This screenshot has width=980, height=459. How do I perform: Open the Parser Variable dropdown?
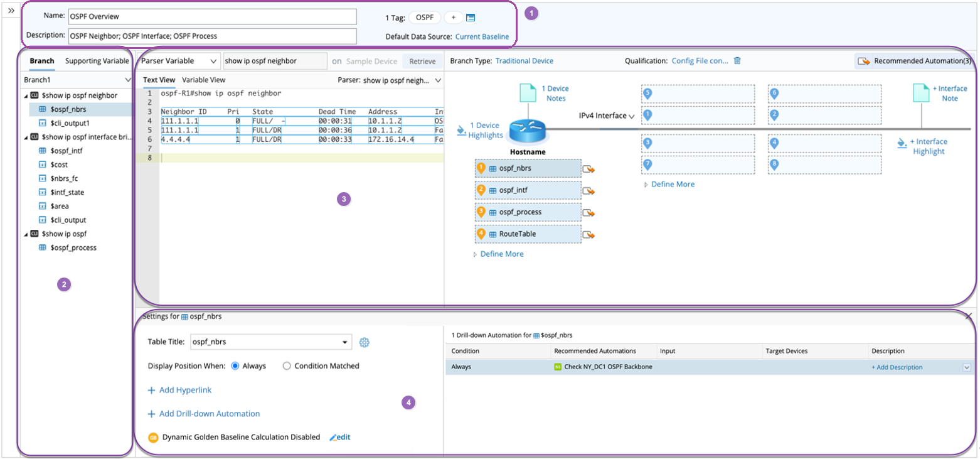[179, 61]
